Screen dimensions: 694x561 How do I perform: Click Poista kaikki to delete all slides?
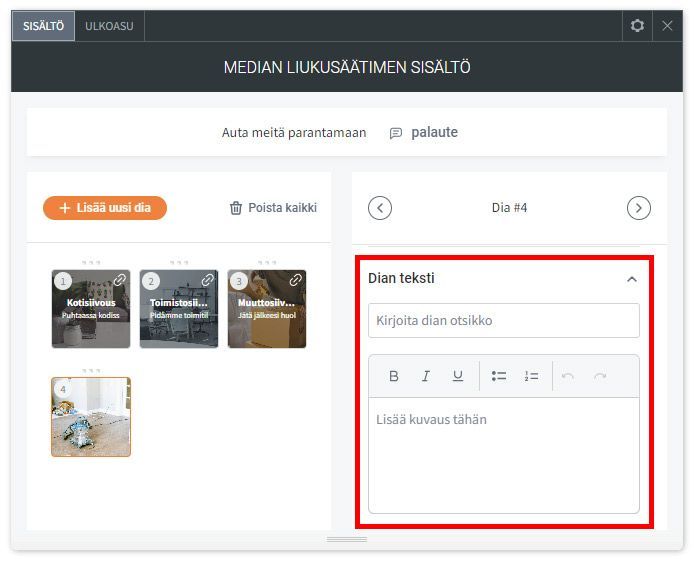tap(273, 208)
